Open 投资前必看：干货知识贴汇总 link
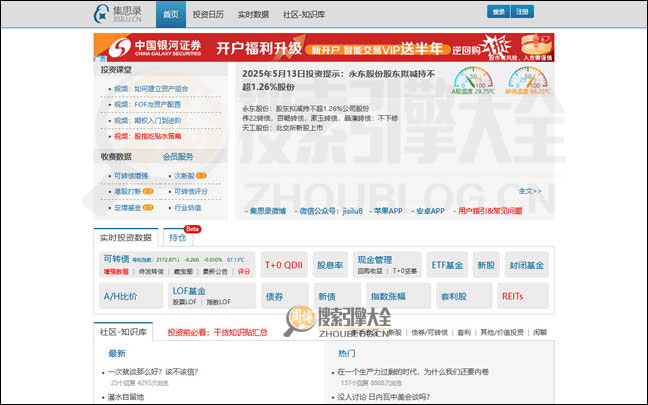Viewport: 648px width, 405px height. tap(217, 332)
